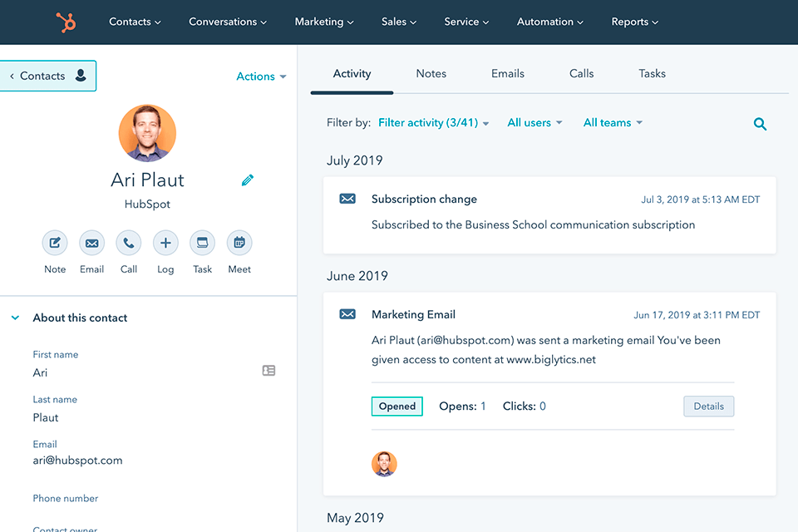Click the Opens: 1 count
The height and width of the screenshot is (532, 798).
coord(463,406)
